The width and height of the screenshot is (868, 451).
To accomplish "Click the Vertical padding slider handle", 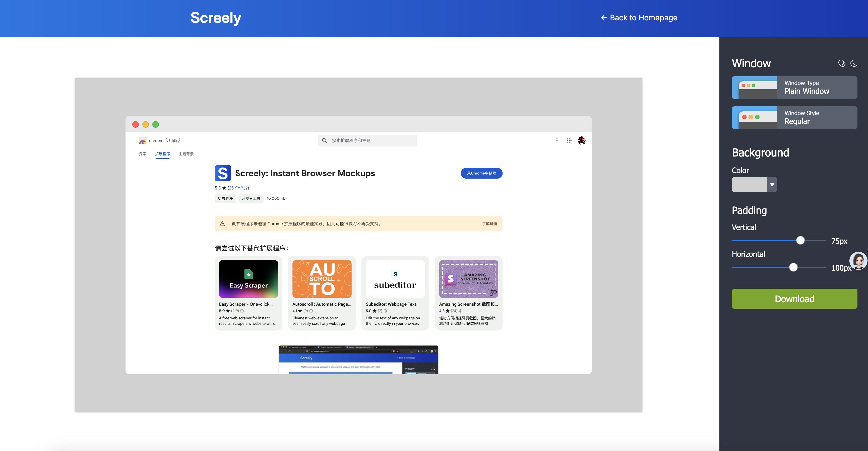I will coord(800,240).
